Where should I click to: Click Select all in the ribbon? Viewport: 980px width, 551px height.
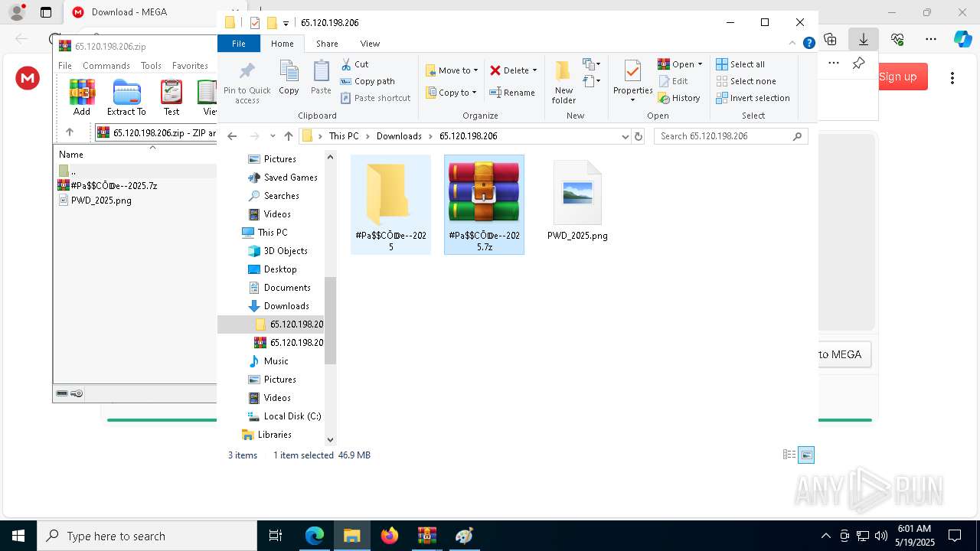[x=740, y=64]
